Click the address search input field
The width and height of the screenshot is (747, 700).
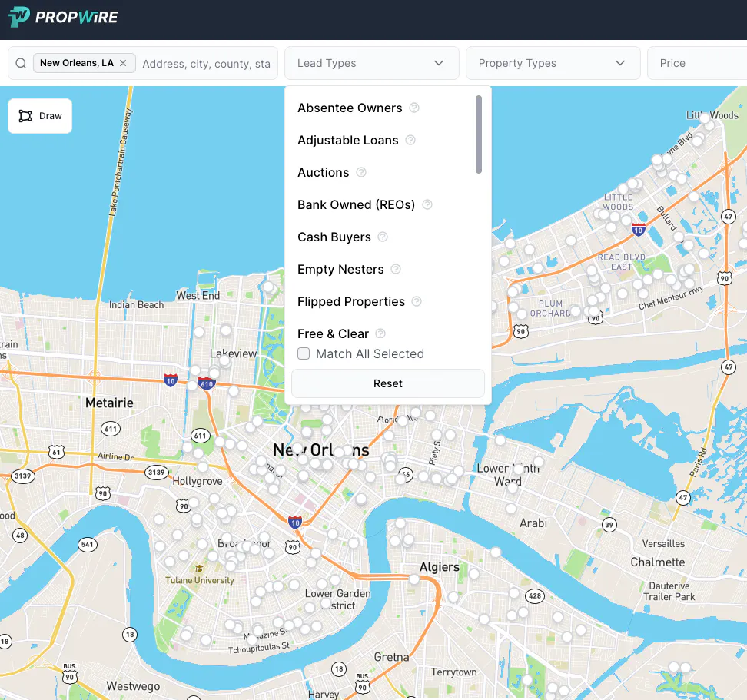207,64
